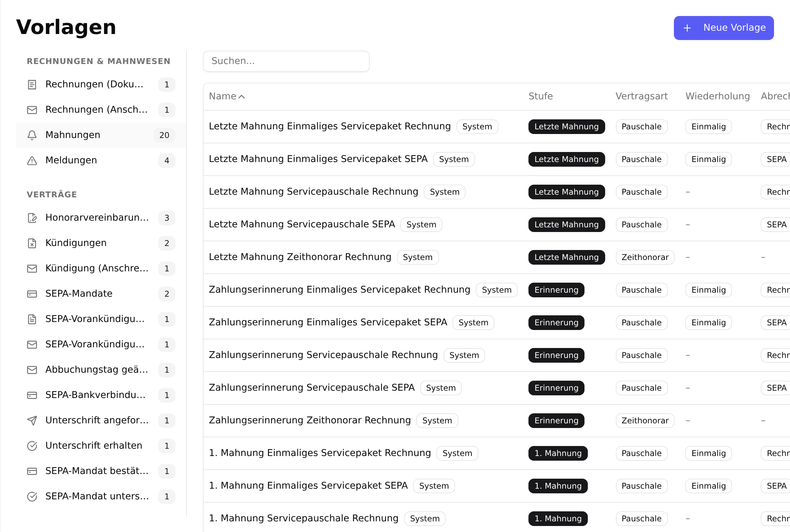Click the Stufe column header
The width and height of the screenshot is (790, 532).
[x=540, y=96]
